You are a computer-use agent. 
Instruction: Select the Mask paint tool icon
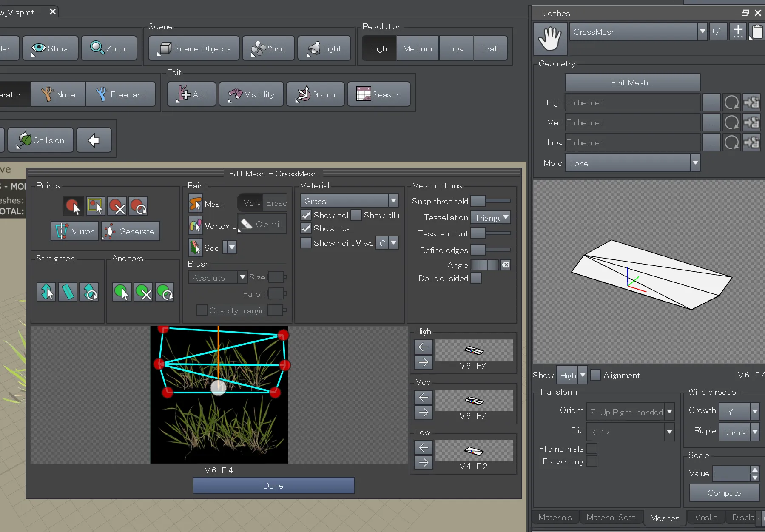(x=196, y=204)
